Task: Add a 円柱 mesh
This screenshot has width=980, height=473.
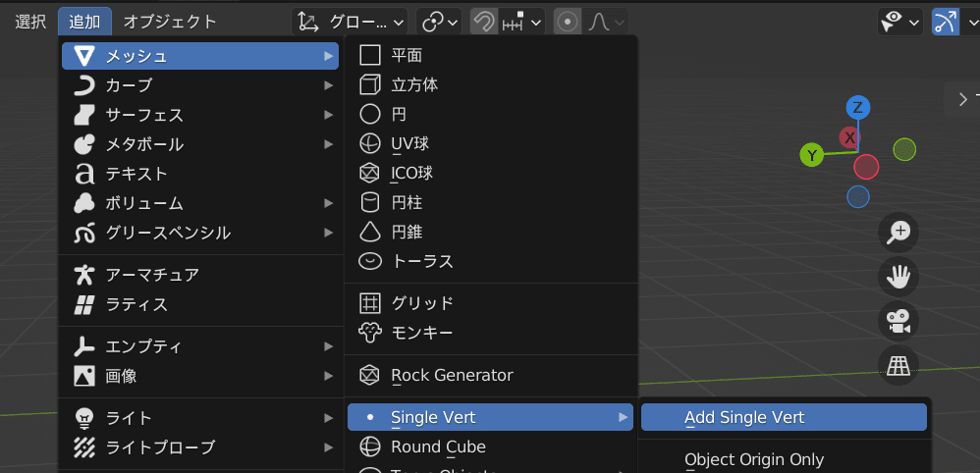Action: coord(491,202)
